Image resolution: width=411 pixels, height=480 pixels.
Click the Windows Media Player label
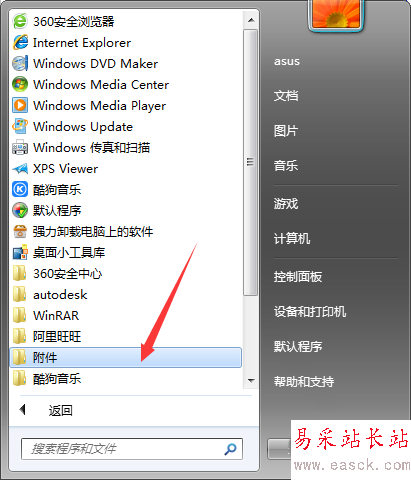99,106
